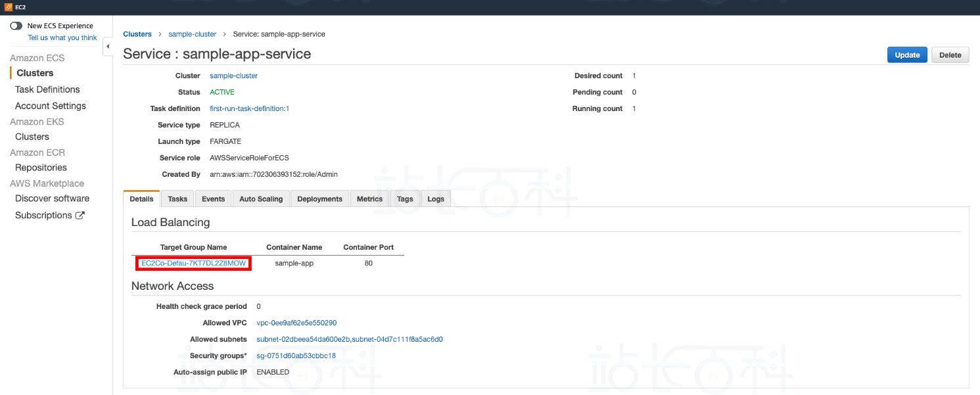Viewport: 980px width, 395px height.
Task: Click the Container Port column header
Action: [368, 247]
